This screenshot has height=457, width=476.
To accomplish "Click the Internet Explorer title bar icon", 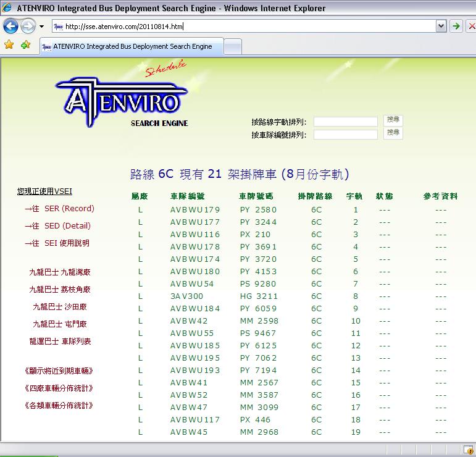I will pos(7,8).
